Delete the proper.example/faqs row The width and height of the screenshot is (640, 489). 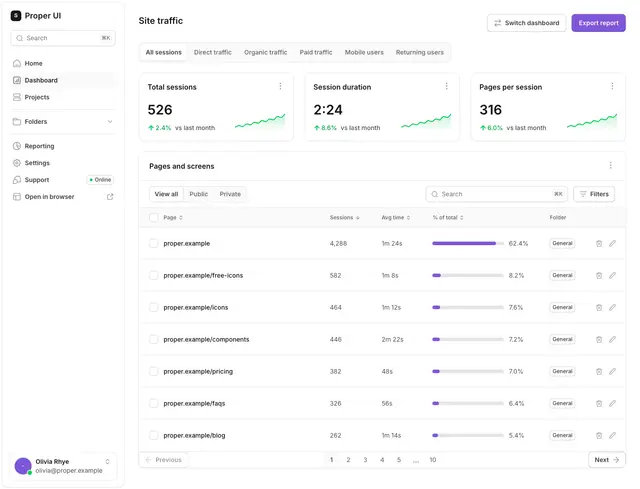(x=599, y=403)
